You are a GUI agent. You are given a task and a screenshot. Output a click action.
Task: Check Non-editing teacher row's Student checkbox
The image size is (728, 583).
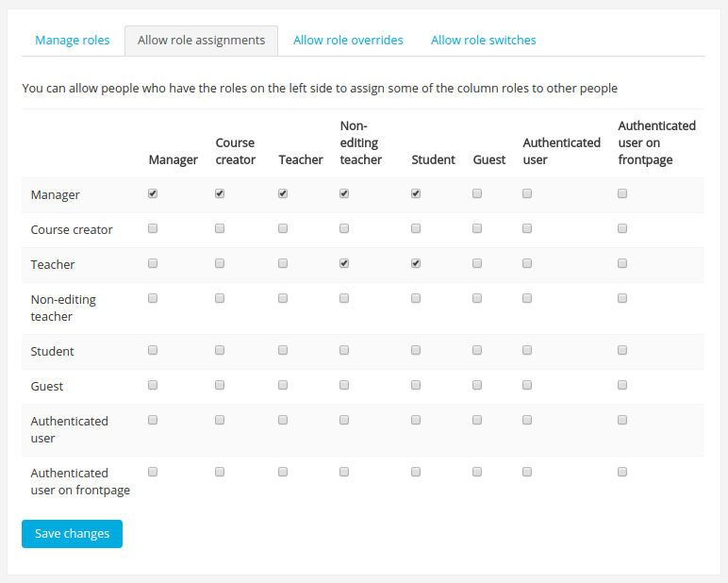click(416, 298)
